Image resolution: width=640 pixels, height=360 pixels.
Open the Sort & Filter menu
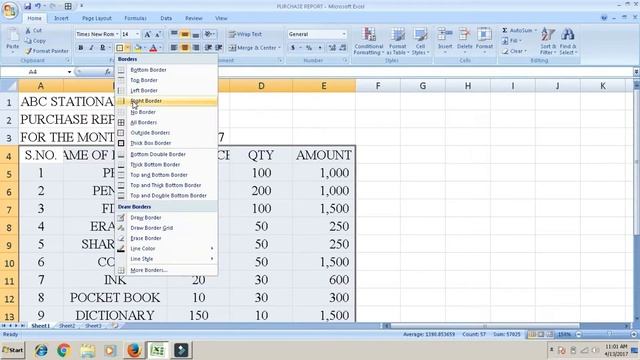pos(548,41)
